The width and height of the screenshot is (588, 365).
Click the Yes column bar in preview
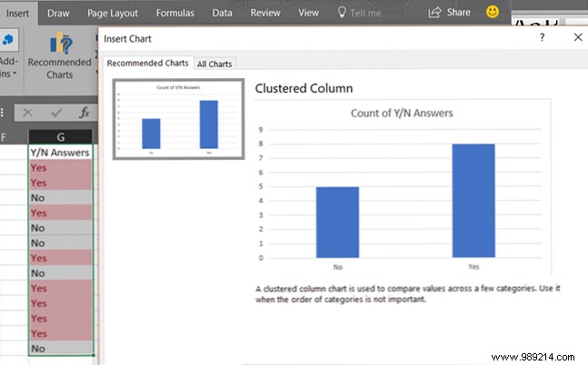(x=473, y=201)
